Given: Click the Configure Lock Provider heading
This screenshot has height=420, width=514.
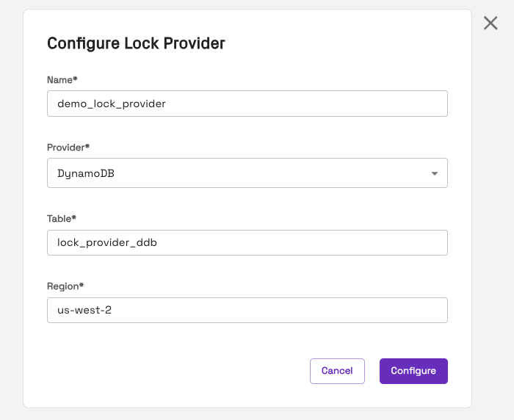Looking at the screenshot, I should (x=136, y=43).
